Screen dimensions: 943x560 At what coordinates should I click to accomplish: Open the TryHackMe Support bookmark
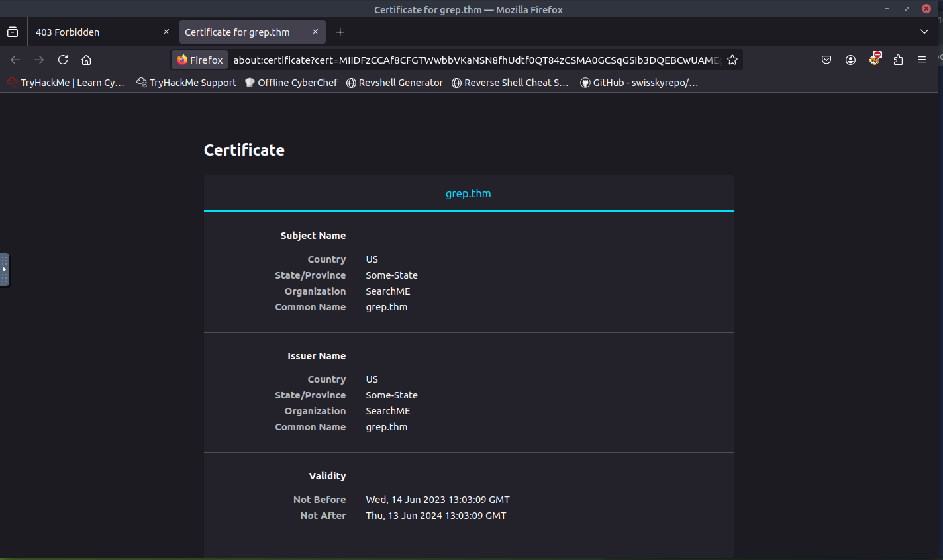coord(186,83)
